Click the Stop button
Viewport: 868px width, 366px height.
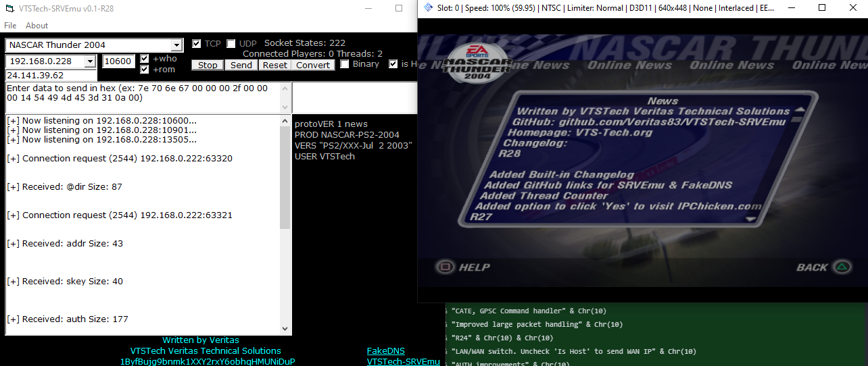point(208,65)
